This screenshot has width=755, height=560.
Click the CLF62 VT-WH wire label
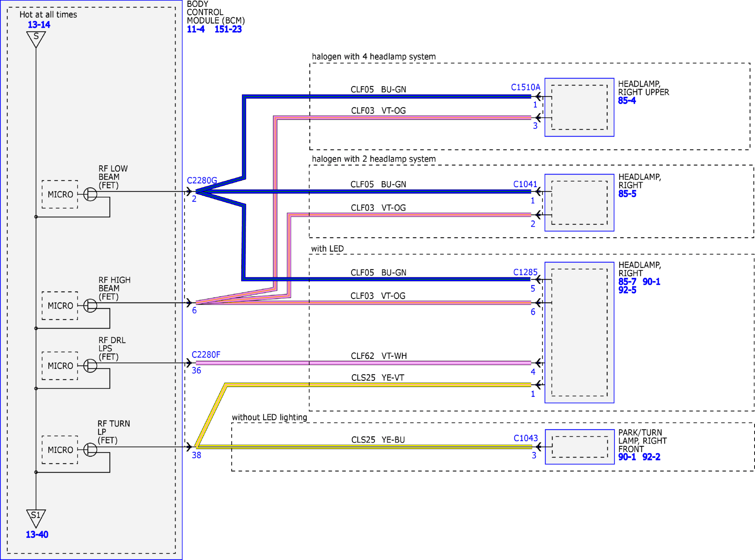379,356
